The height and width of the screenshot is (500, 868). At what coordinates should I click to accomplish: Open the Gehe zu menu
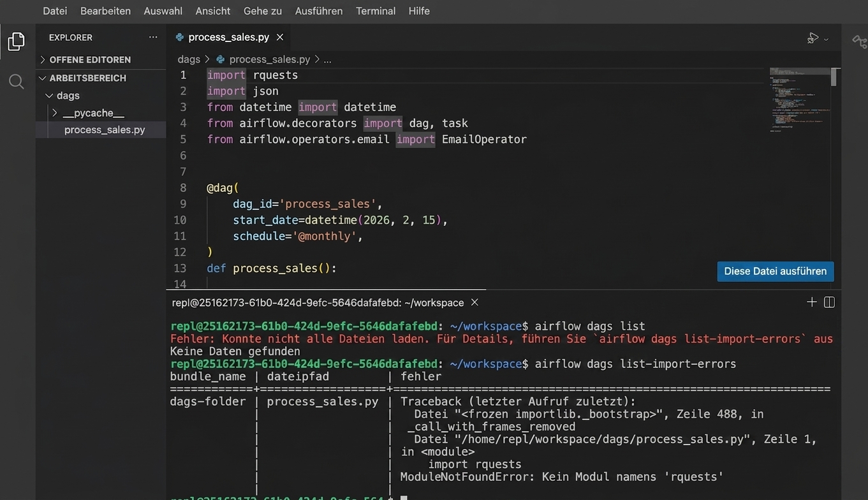pos(263,11)
